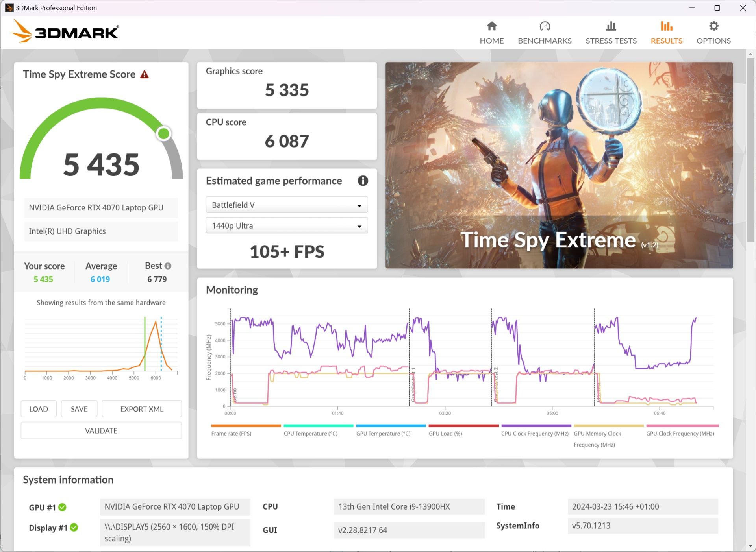Click the scrollbar down arrow

[750, 546]
